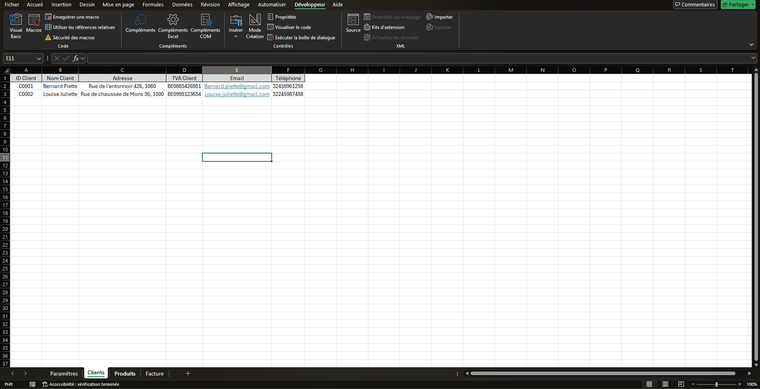Switch to the Affichage tab
The height and width of the screenshot is (389, 760).
(x=238, y=4)
